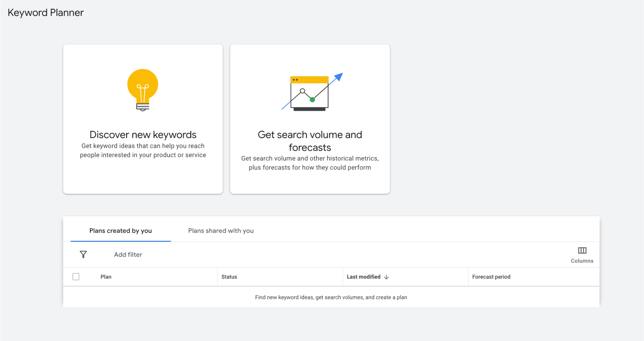This screenshot has height=341, width=644.
Task: Sort by the Status column header
Action: pyautogui.click(x=229, y=277)
